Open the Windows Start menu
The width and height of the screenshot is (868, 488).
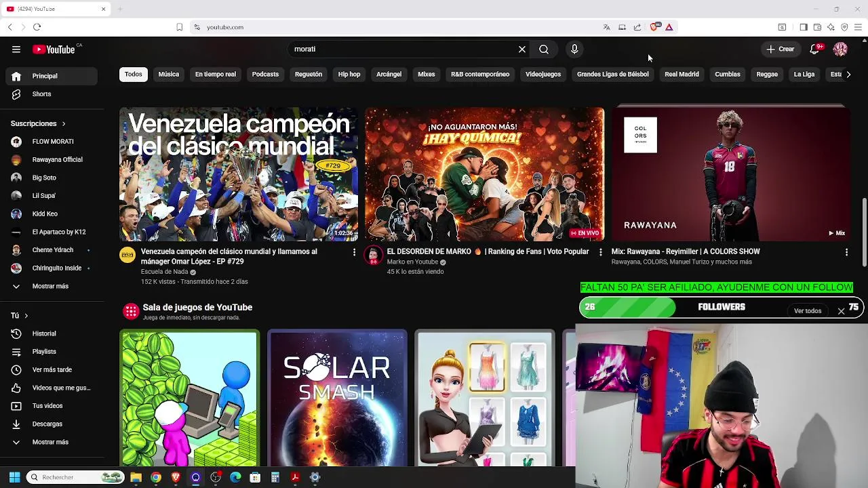[15, 477]
